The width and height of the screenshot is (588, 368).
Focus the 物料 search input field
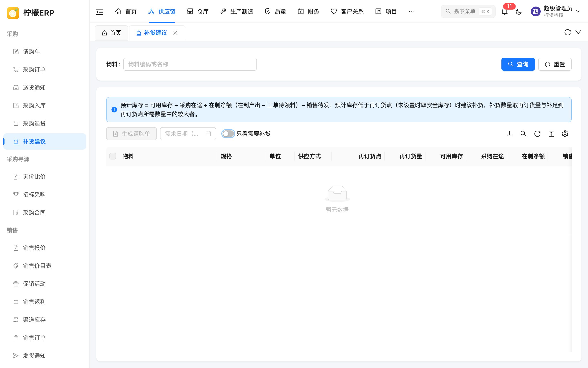point(190,64)
